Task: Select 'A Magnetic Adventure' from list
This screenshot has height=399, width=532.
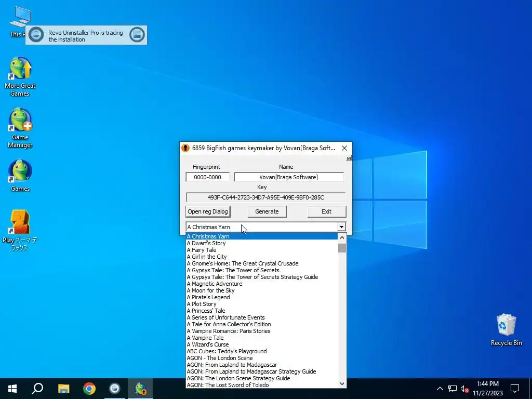Action: (x=262, y=284)
